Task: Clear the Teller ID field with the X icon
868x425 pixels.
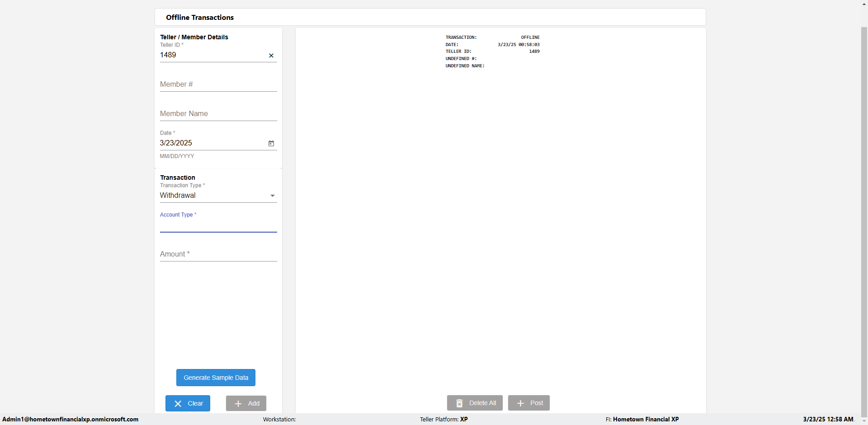Action: [x=271, y=56]
